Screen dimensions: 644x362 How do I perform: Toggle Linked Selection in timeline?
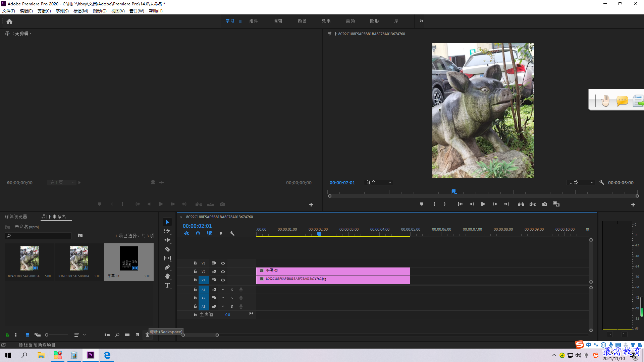(x=209, y=233)
